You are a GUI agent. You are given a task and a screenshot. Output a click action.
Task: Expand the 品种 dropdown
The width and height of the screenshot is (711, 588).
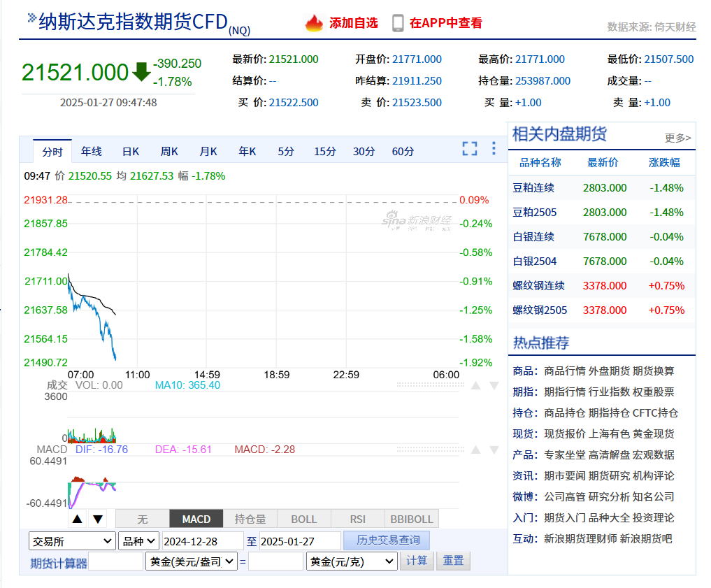coord(138,541)
